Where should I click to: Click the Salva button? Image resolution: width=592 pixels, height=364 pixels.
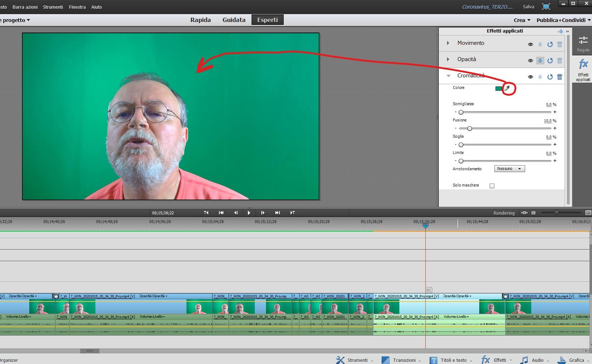[528, 7]
